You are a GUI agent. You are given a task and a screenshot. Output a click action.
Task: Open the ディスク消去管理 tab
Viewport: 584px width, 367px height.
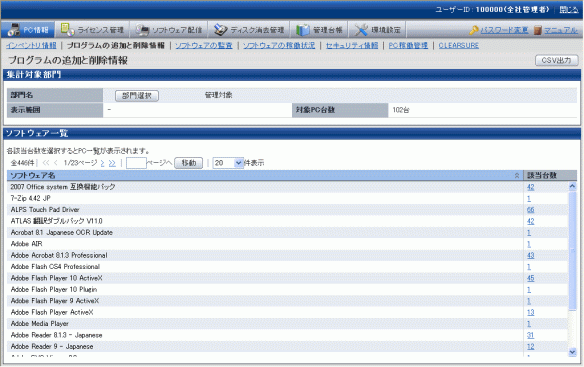pyautogui.click(x=249, y=29)
